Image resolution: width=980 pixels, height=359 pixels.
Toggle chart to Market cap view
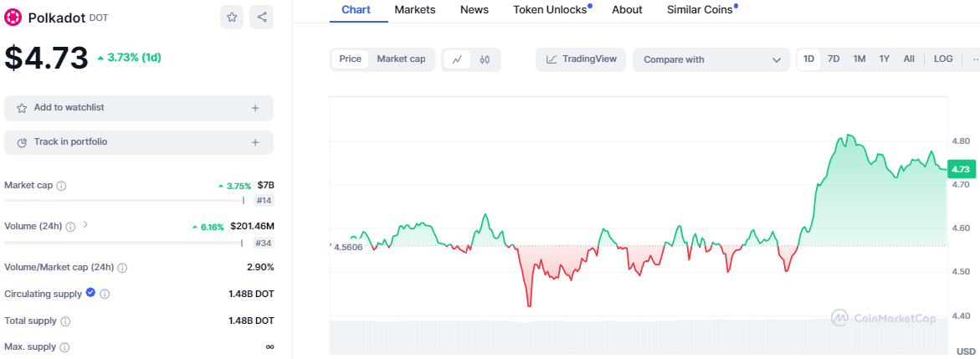click(401, 59)
